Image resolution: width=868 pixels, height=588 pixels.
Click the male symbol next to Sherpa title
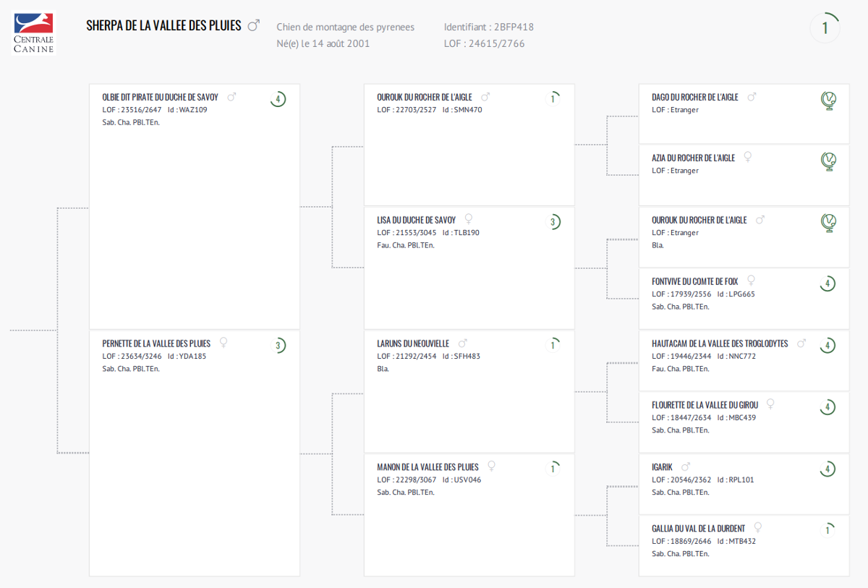point(253,25)
